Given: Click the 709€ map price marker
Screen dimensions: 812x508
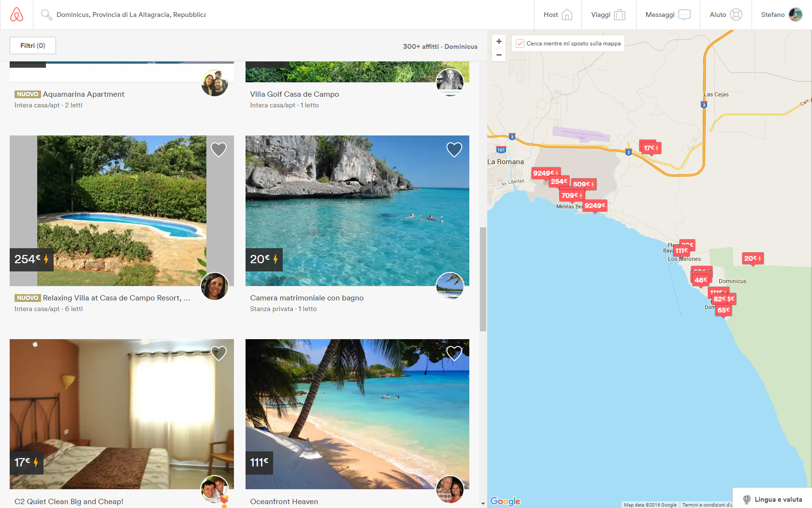Looking at the screenshot, I should (x=572, y=195).
